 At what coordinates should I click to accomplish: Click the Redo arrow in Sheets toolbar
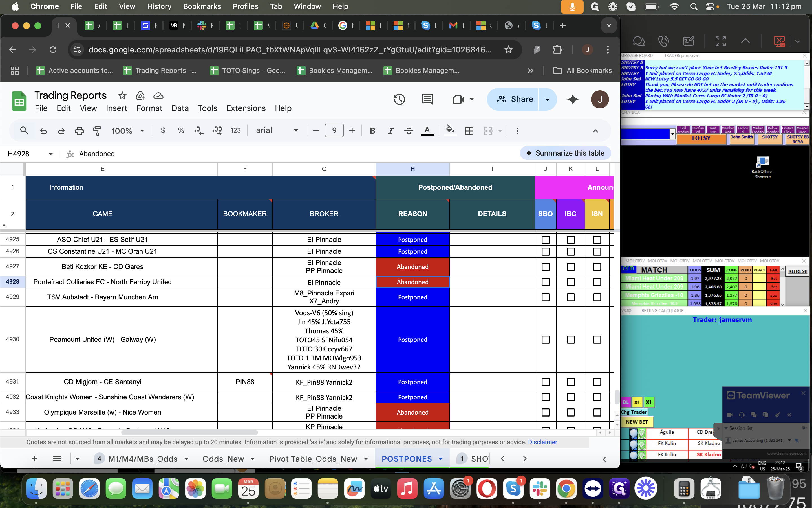(x=61, y=130)
